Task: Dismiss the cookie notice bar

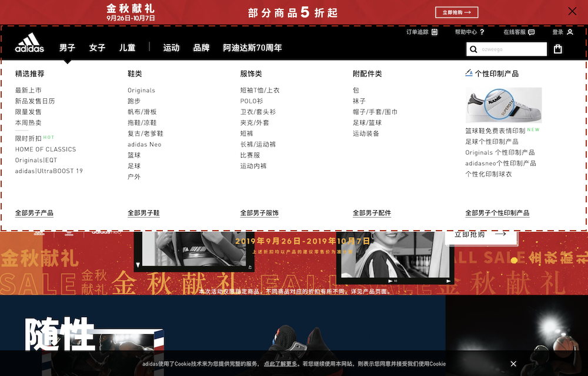Action: [513, 364]
